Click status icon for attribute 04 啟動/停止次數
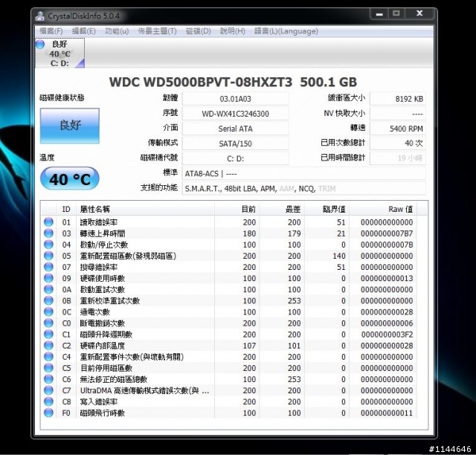476x455 pixels. (x=48, y=245)
